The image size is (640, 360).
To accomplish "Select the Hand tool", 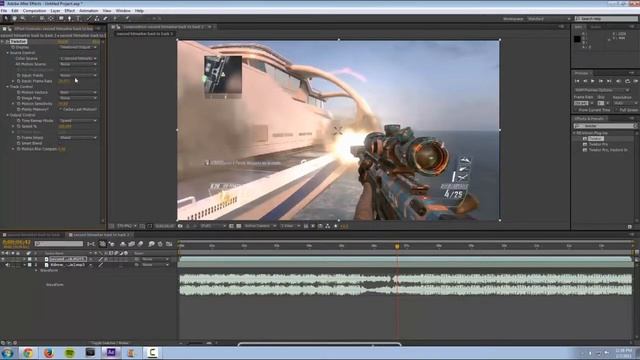I will click(14, 18).
